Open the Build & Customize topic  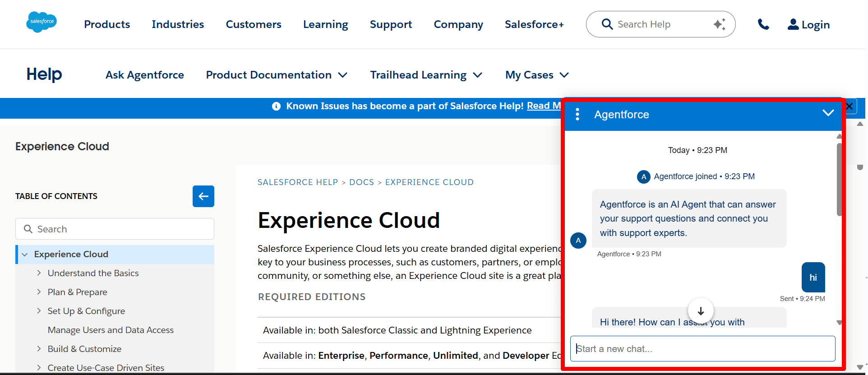point(84,349)
